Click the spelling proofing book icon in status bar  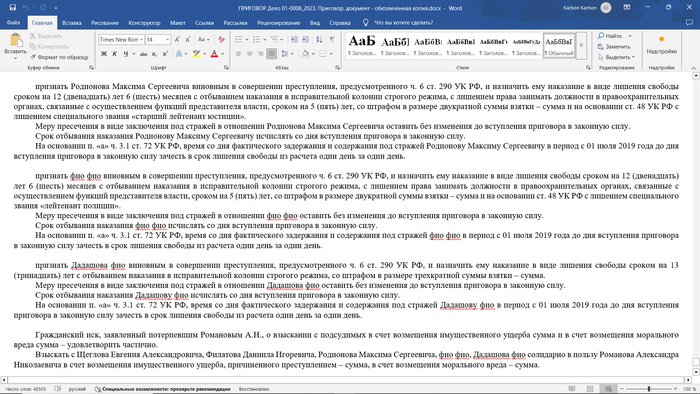(x=58, y=389)
